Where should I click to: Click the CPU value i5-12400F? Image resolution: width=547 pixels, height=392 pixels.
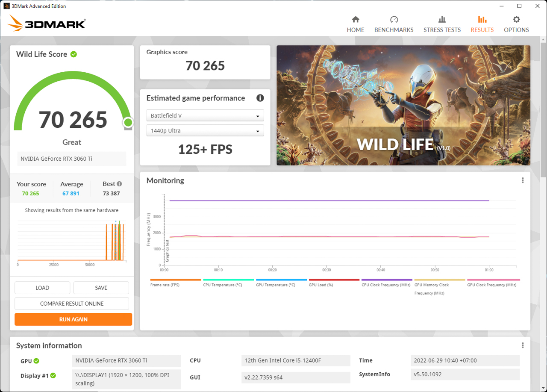[296, 361]
